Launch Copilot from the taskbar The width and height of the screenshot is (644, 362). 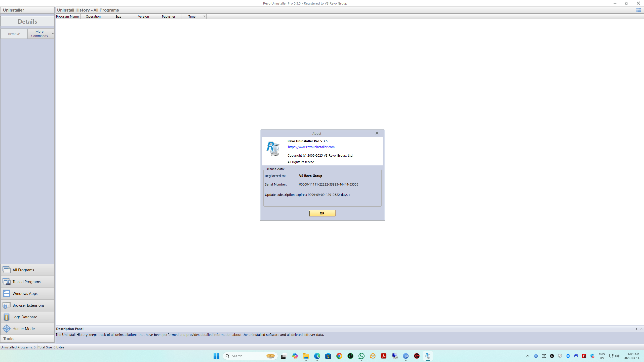[295, 356]
